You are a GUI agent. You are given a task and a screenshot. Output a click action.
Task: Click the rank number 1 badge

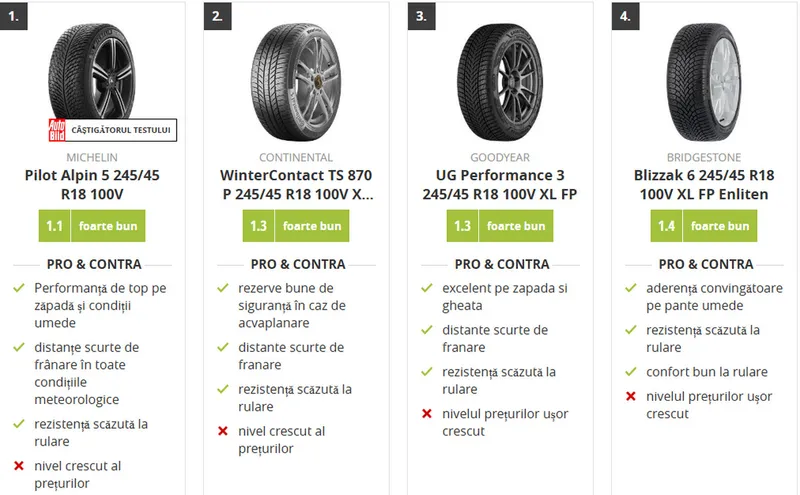[x=12, y=16]
